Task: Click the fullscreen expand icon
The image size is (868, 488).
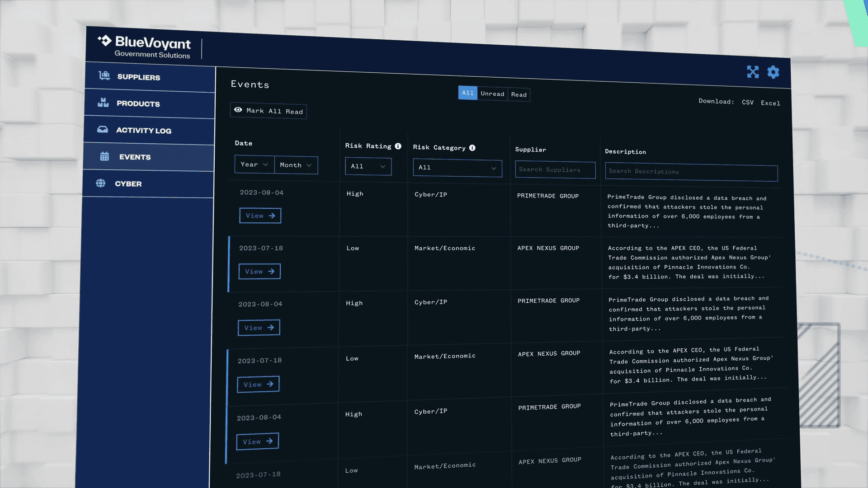Action: pos(753,72)
